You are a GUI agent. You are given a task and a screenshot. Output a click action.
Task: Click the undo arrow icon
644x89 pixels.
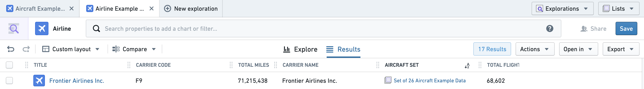tap(10, 49)
